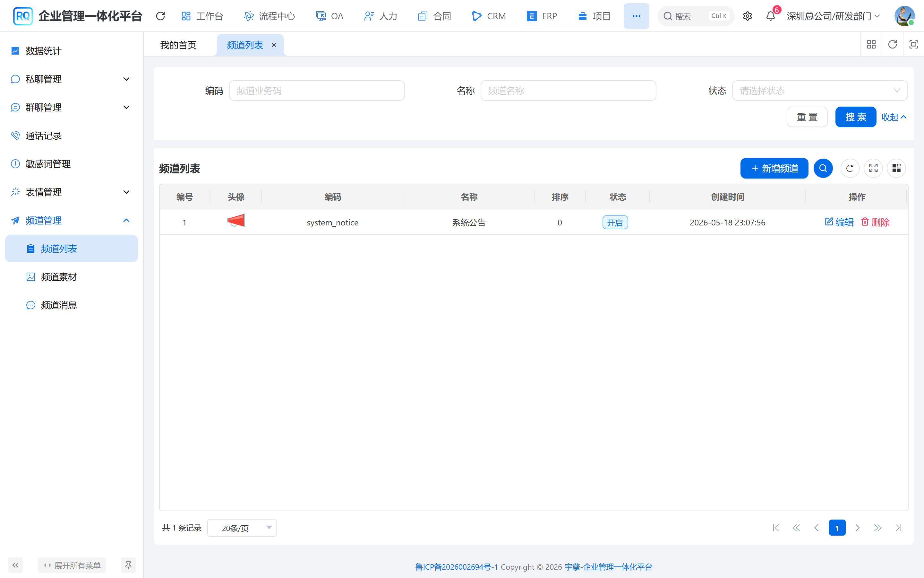Click the RO platform logo
Viewport: 924px width, 578px height.
(23, 16)
